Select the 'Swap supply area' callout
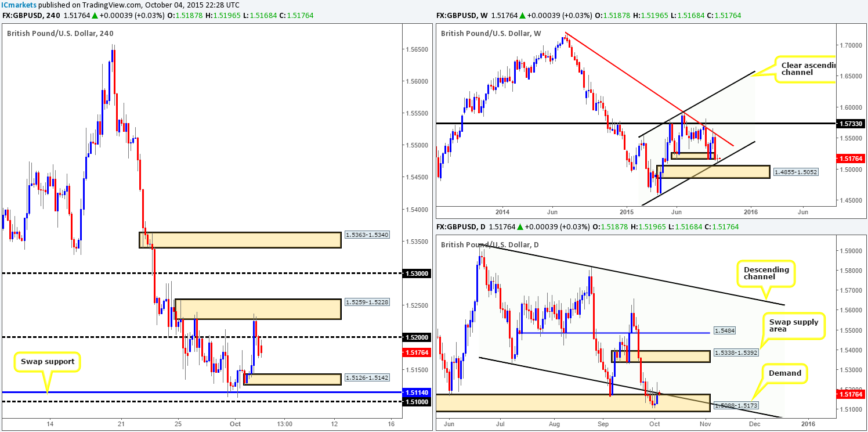Image resolution: width=868 pixels, height=432 pixels. 794,325
